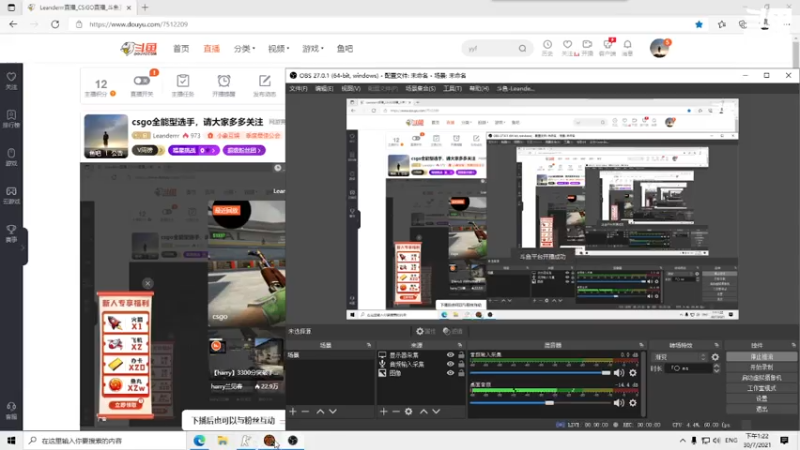Open the 关注 heart icon in Douyu sidebar
This screenshot has height=450, width=800.
point(11,77)
